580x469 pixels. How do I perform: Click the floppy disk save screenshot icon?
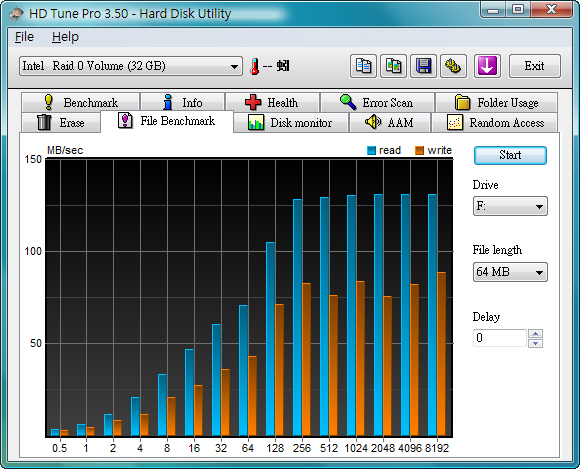click(x=424, y=66)
